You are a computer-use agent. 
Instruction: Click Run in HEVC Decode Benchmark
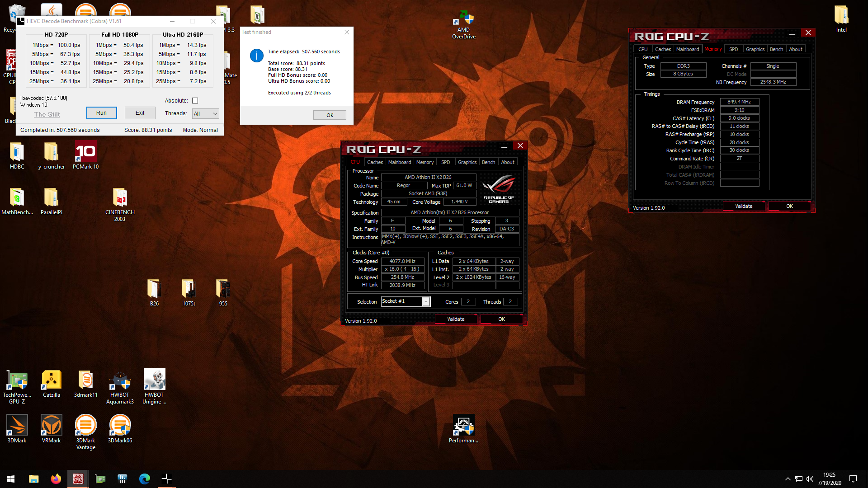pos(101,113)
